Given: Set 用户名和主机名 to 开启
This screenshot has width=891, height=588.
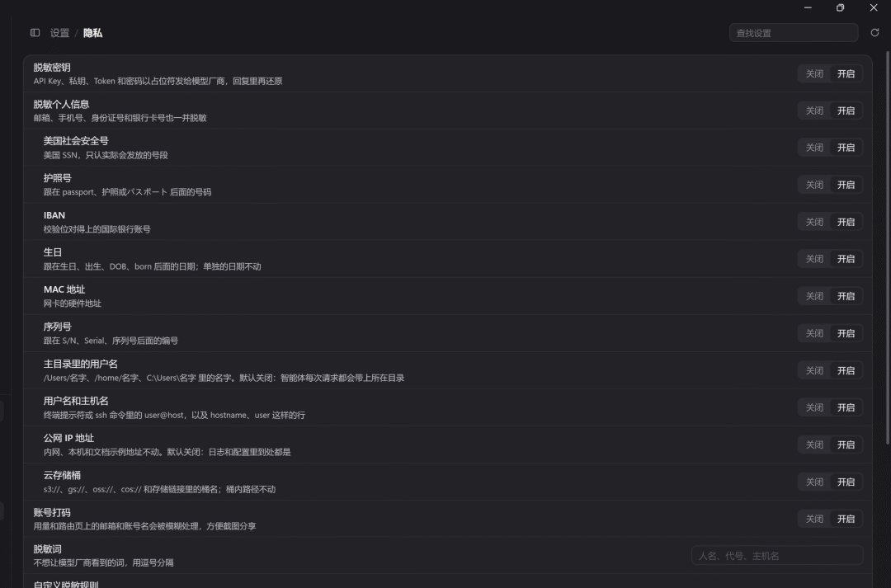Looking at the screenshot, I should (x=846, y=408).
